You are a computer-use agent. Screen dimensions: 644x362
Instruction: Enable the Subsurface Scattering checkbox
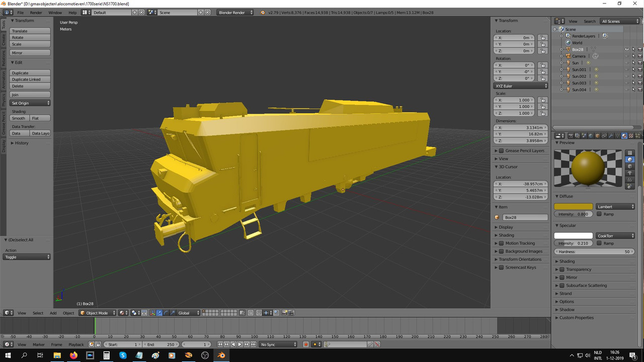(562, 285)
